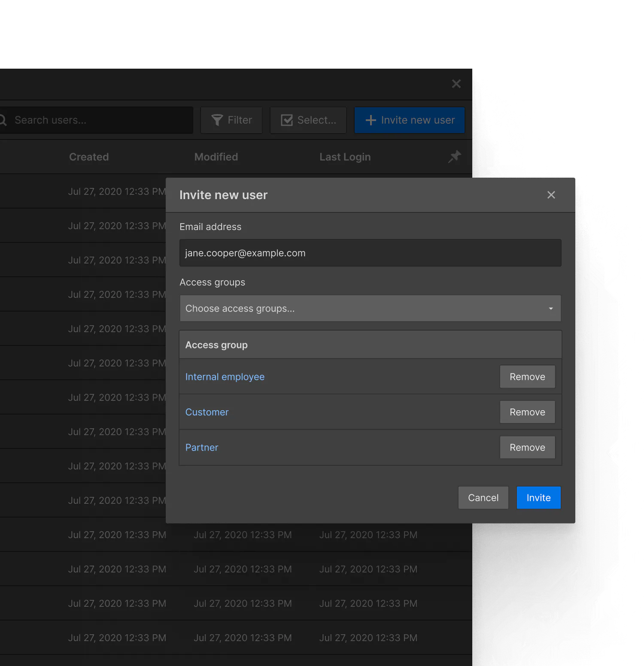
Task: Click the pin icon in the table header
Action: (454, 157)
